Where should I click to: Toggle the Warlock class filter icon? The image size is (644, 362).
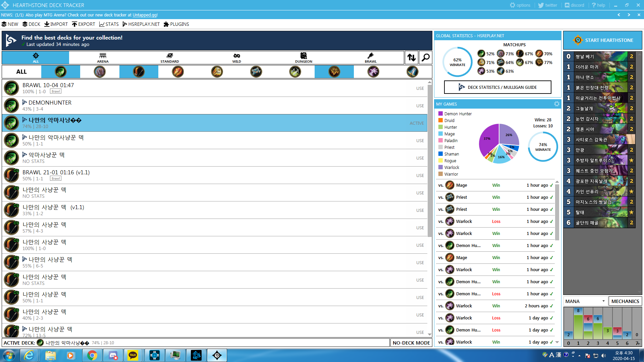pyautogui.click(x=373, y=72)
